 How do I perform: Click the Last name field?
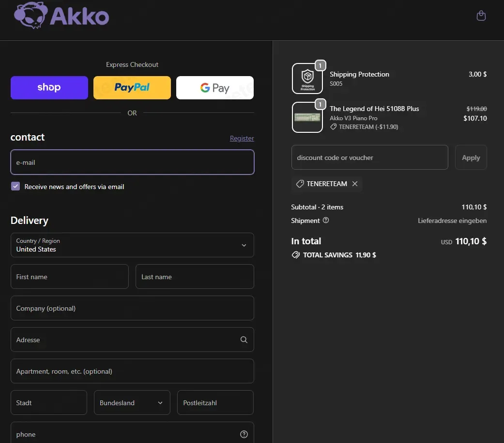point(195,277)
